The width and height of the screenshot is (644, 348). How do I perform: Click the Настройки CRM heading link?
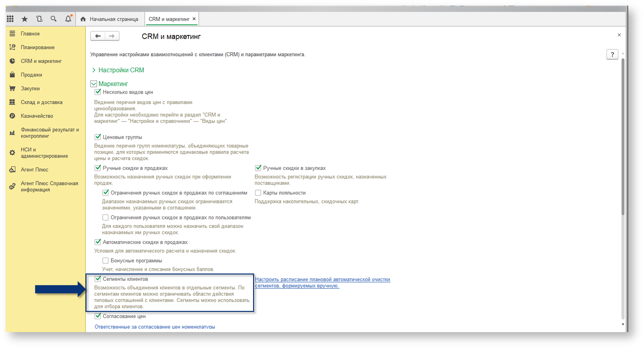click(x=121, y=70)
